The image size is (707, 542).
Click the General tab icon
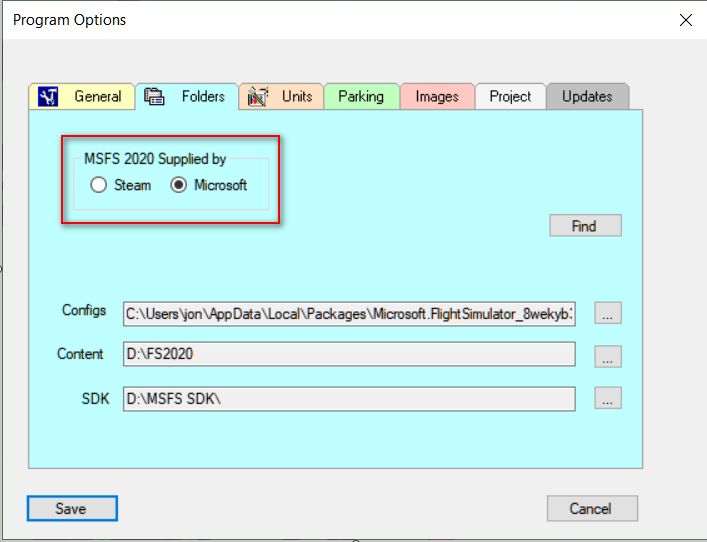pyautogui.click(x=48, y=96)
